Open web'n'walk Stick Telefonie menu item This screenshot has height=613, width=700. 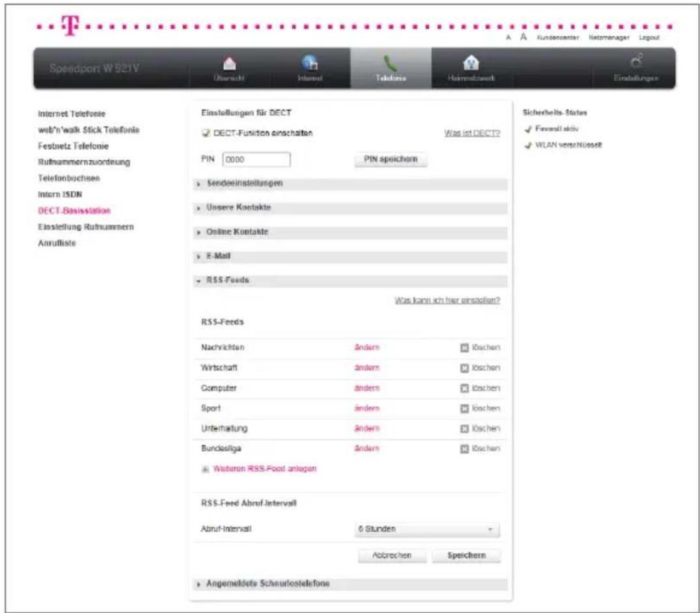click(x=88, y=130)
